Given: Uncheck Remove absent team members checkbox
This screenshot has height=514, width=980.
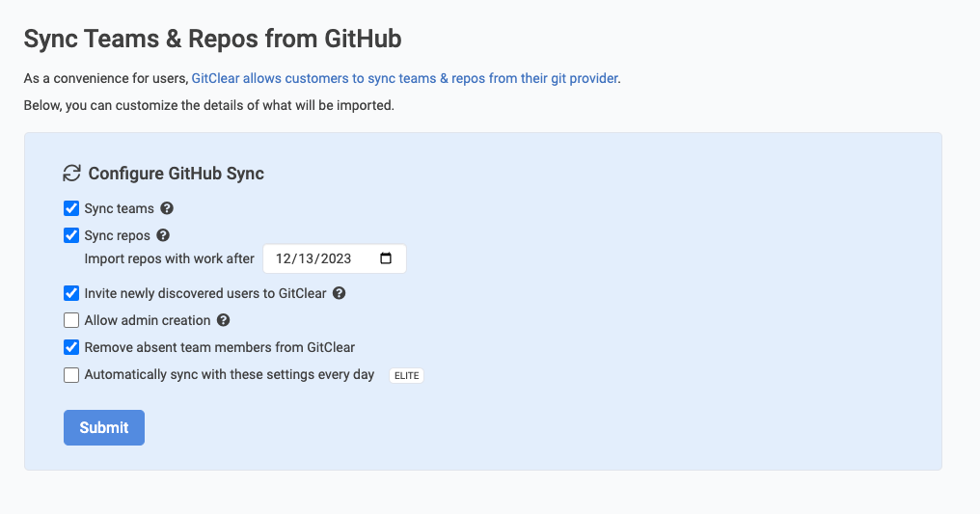Looking at the screenshot, I should (x=71, y=347).
